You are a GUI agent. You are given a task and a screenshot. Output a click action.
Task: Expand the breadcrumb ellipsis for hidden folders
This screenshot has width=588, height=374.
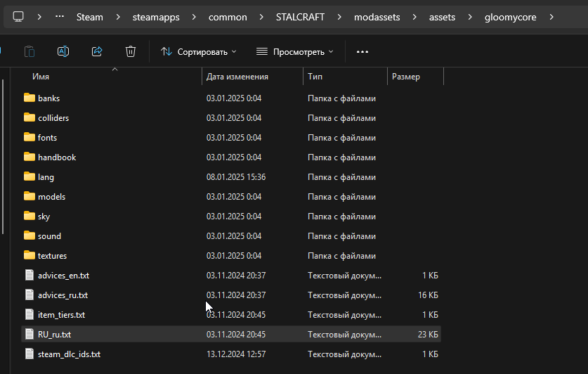coord(60,17)
